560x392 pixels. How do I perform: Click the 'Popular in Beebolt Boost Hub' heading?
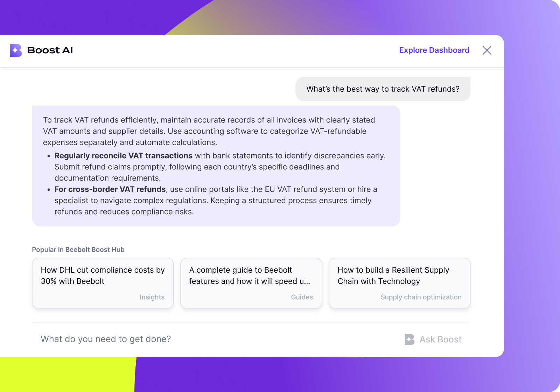tap(78, 250)
